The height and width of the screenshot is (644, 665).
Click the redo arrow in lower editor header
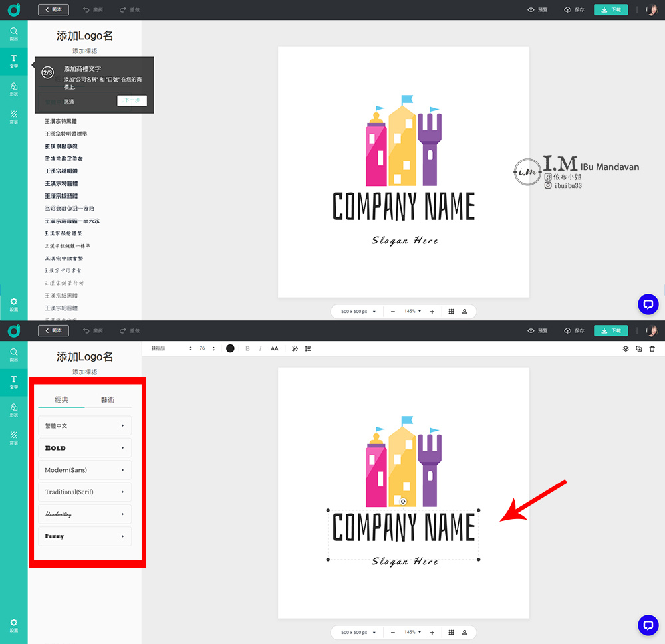122,330
